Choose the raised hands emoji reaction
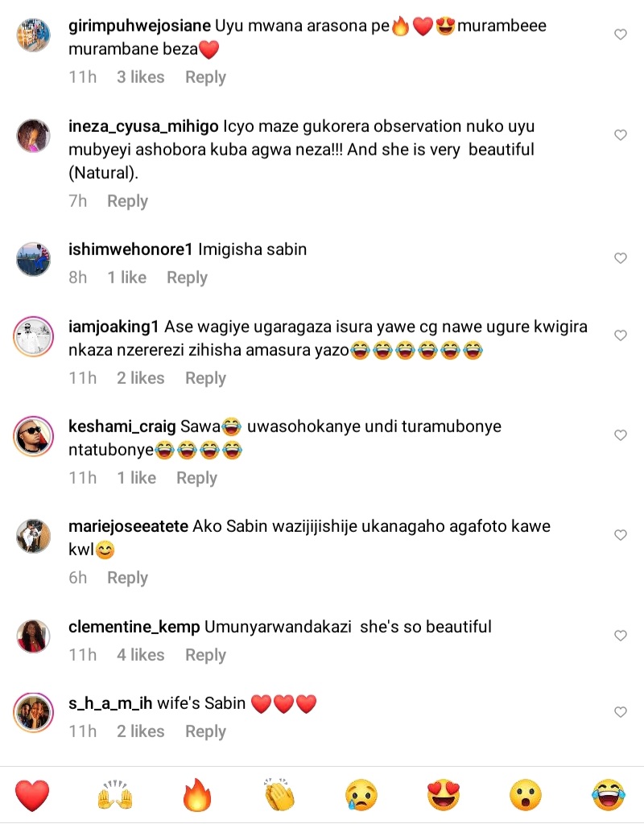Image resolution: width=644 pixels, height=824 pixels. click(x=115, y=794)
